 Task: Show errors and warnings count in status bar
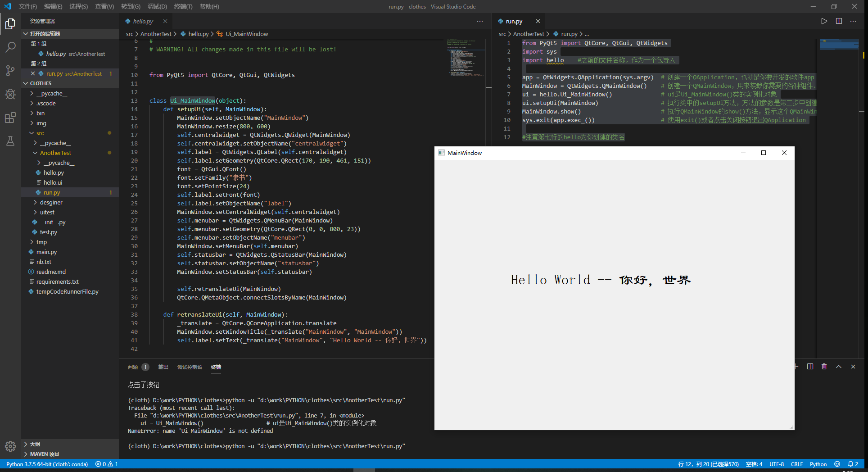(x=107, y=464)
